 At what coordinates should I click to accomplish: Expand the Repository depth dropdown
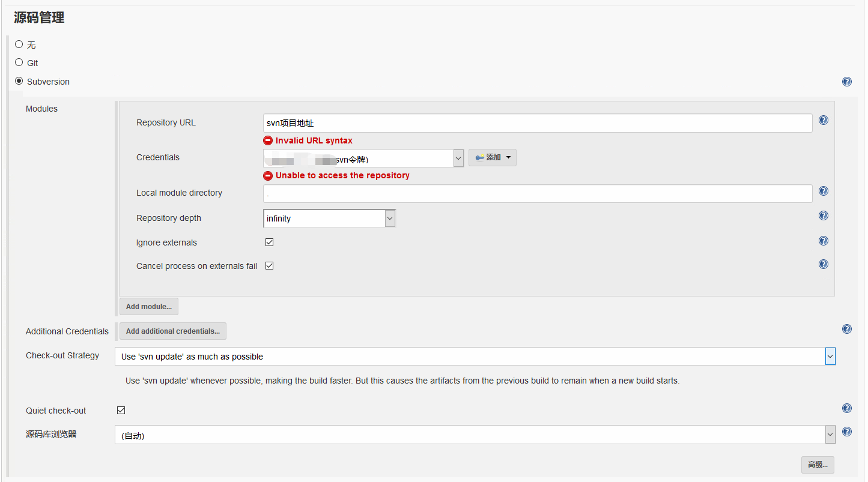pyautogui.click(x=329, y=218)
